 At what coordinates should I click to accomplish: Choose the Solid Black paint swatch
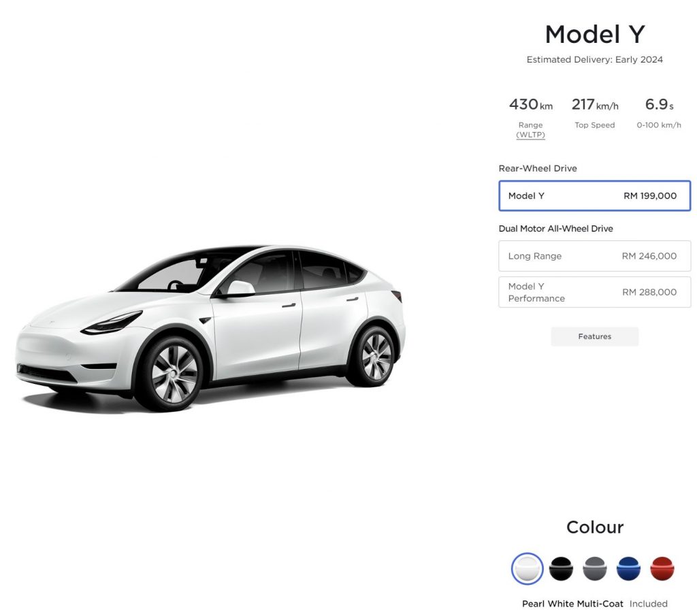coord(561,568)
